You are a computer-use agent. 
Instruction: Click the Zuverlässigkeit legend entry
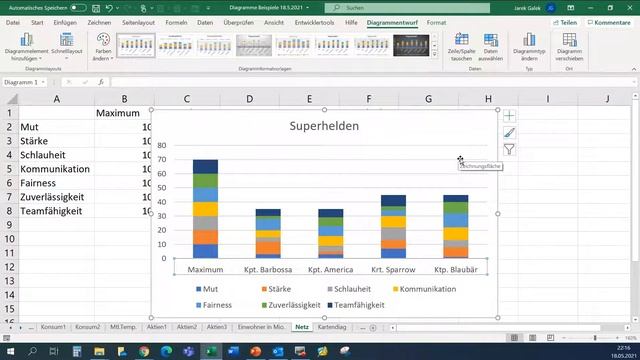[x=291, y=305]
